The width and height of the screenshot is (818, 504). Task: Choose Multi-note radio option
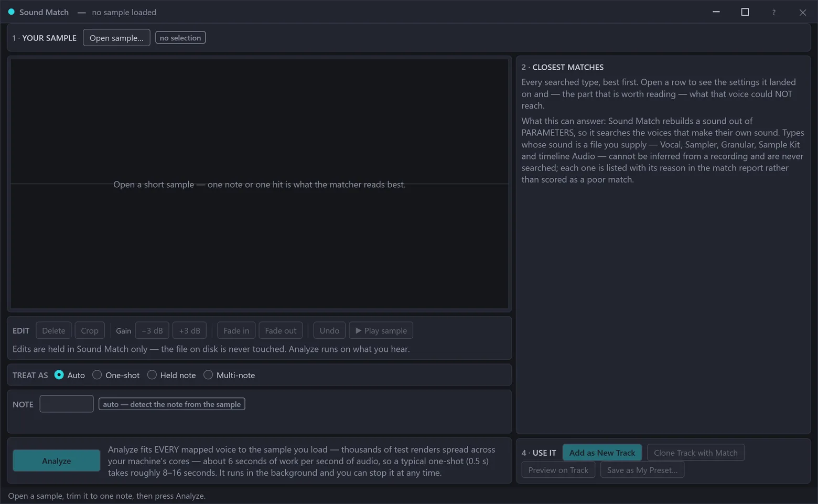[x=229, y=375]
